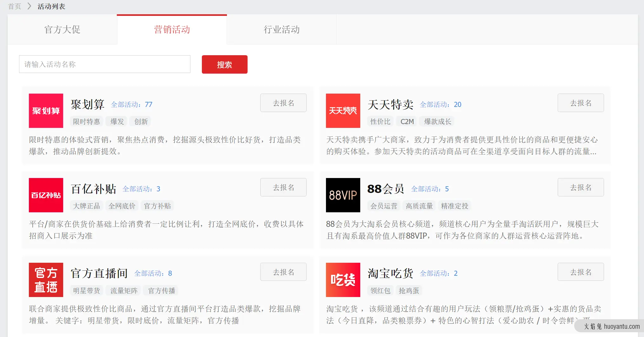Image resolution: width=644 pixels, height=337 pixels.
Task: Click the 全网底价 tag
Action: coord(122,206)
